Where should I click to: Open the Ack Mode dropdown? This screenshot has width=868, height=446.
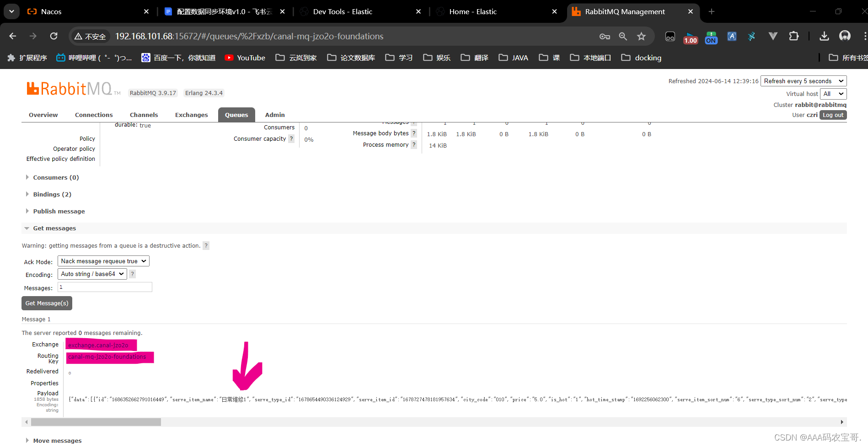click(x=103, y=261)
